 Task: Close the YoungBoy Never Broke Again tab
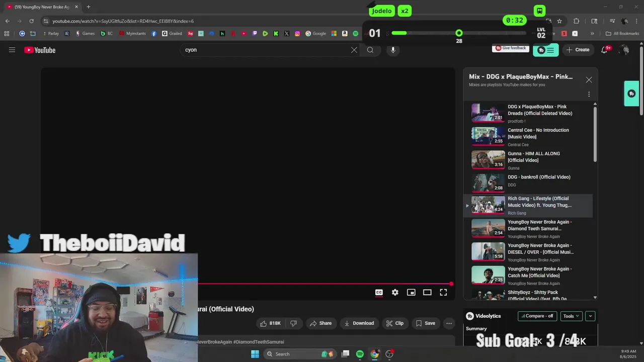click(76, 7)
